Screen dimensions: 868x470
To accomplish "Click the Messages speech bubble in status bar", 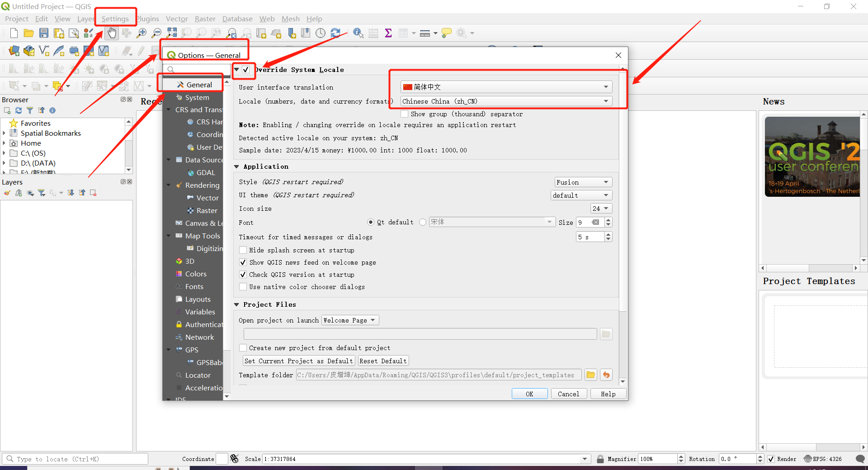I will tap(860, 459).
